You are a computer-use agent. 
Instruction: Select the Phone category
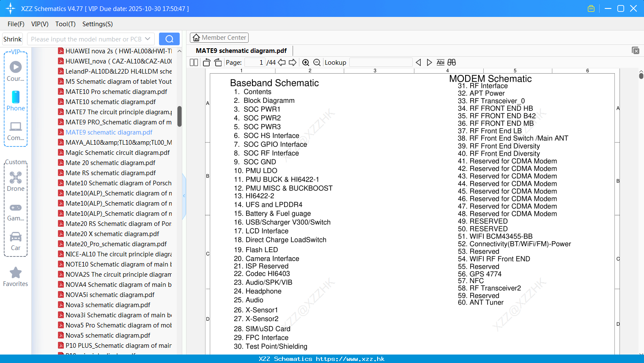tap(16, 101)
